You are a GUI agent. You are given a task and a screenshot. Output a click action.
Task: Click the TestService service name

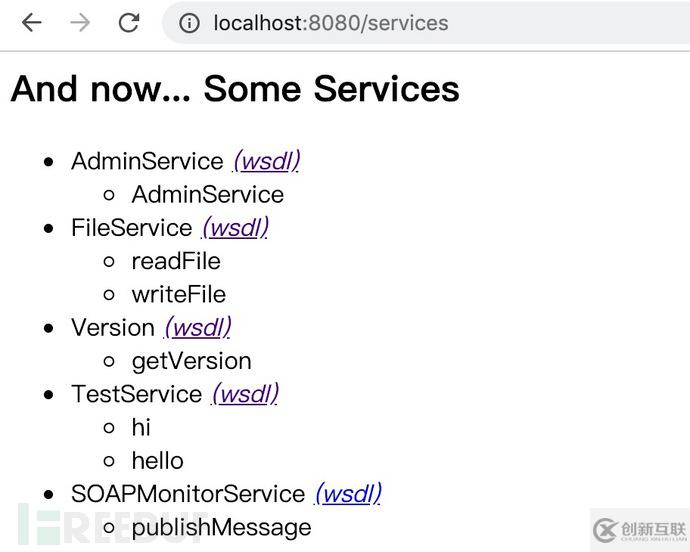(137, 394)
